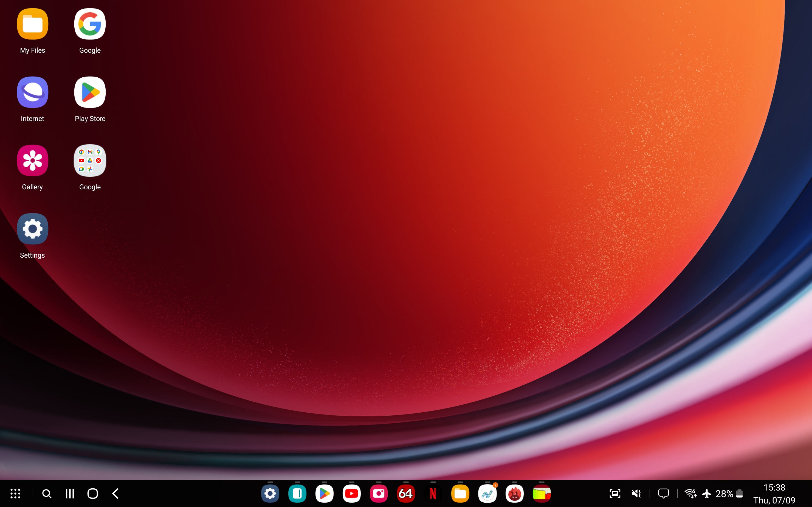Image resolution: width=812 pixels, height=507 pixels.
Task: Open notifications speech bubble icon
Action: (664, 494)
